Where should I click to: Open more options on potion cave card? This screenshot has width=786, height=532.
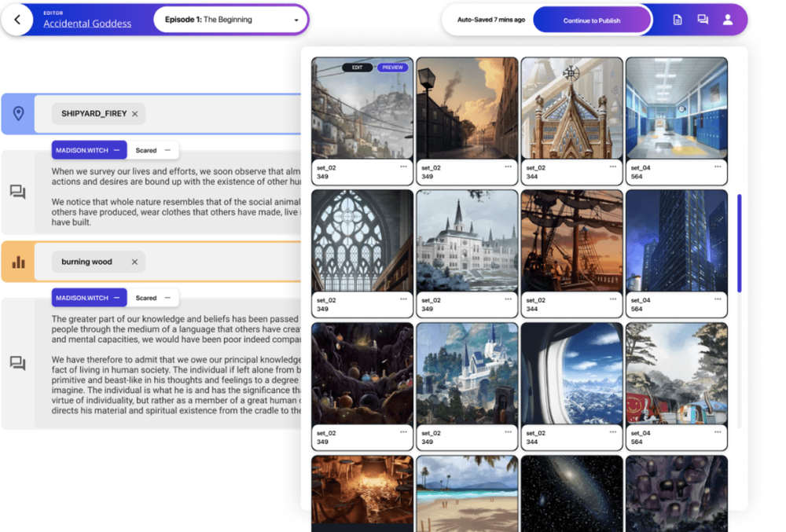pos(403,432)
